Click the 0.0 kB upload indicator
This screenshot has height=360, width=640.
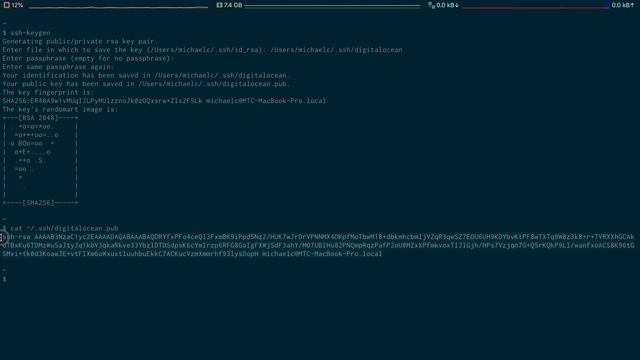click(622, 5)
